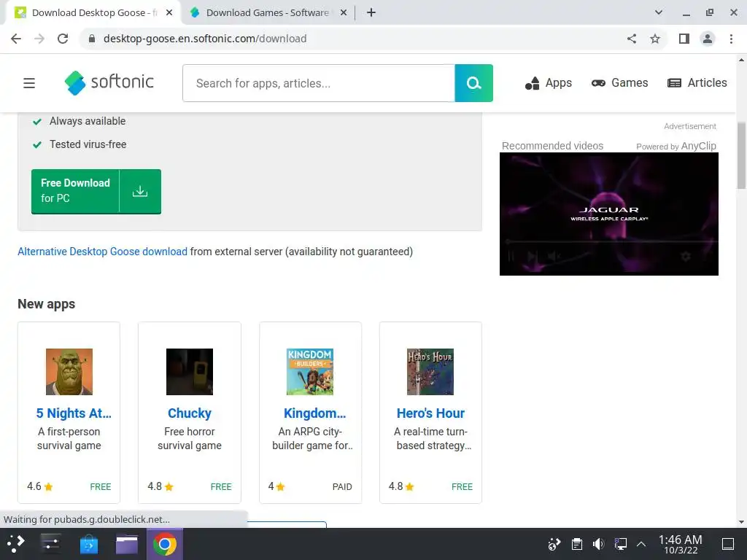Open the file manager in taskbar
The width and height of the screenshot is (747, 560).
point(127,544)
